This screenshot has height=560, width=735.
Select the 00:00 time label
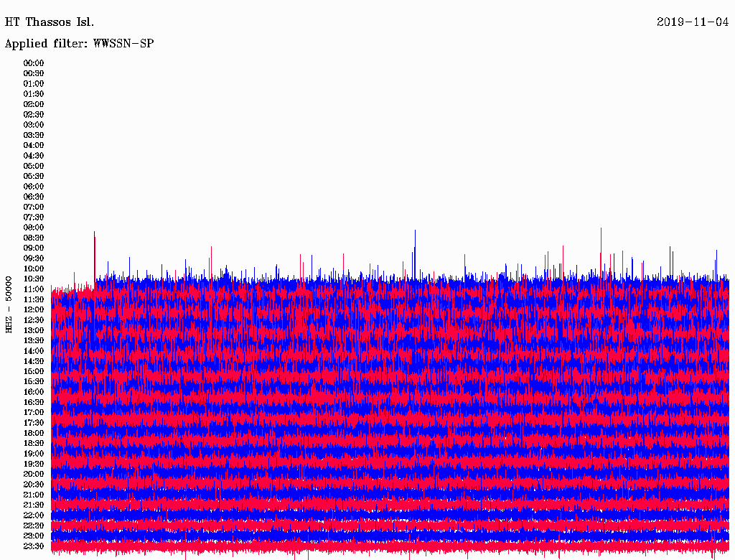pyautogui.click(x=34, y=63)
